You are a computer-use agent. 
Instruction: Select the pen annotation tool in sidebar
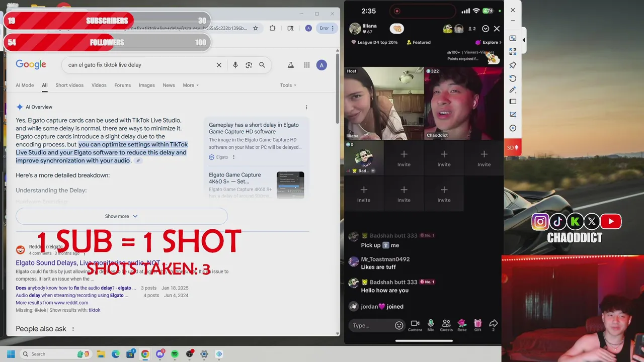point(513,90)
